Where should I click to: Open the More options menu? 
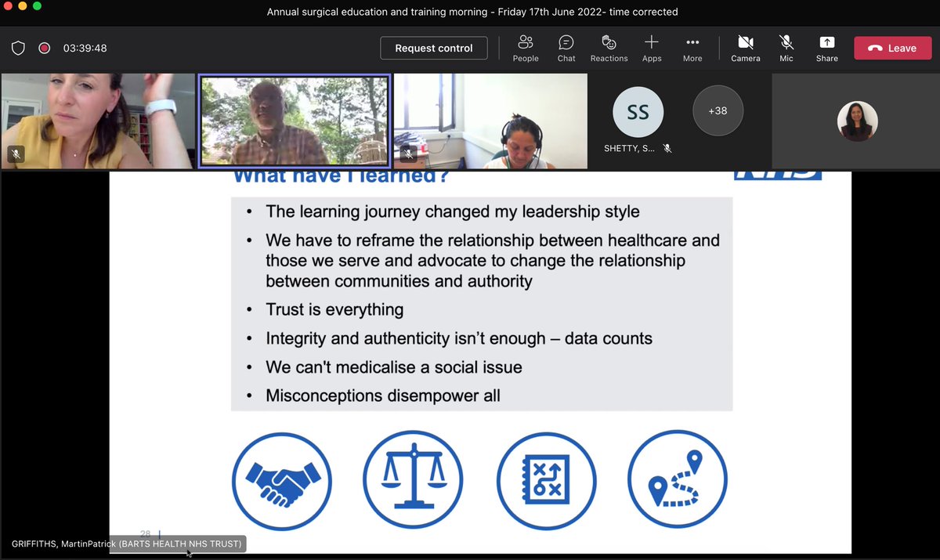click(x=692, y=48)
